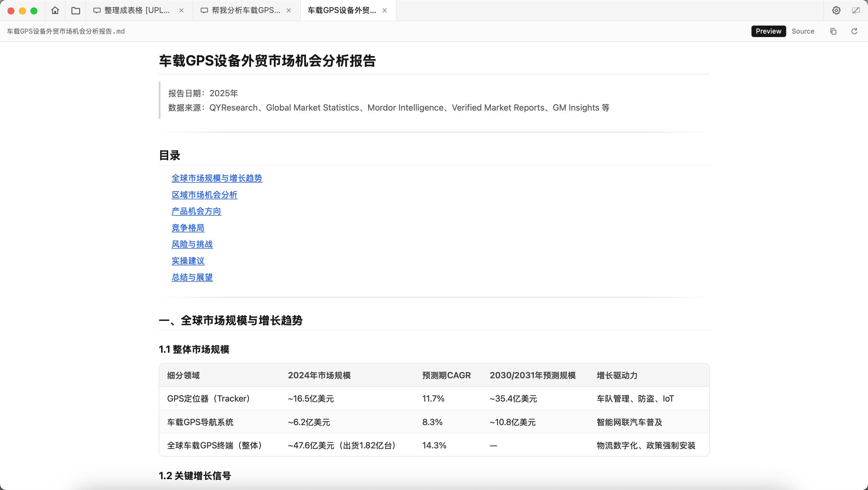This screenshot has width=868, height=490.
Task: Open the folder icon in tab bar
Action: point(76,10)
